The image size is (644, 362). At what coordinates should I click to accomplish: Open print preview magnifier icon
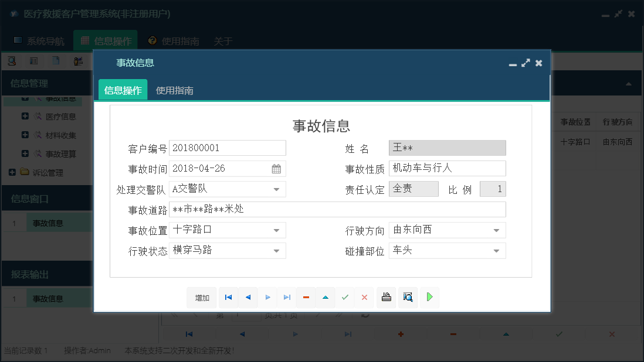[x=408, y=297]
